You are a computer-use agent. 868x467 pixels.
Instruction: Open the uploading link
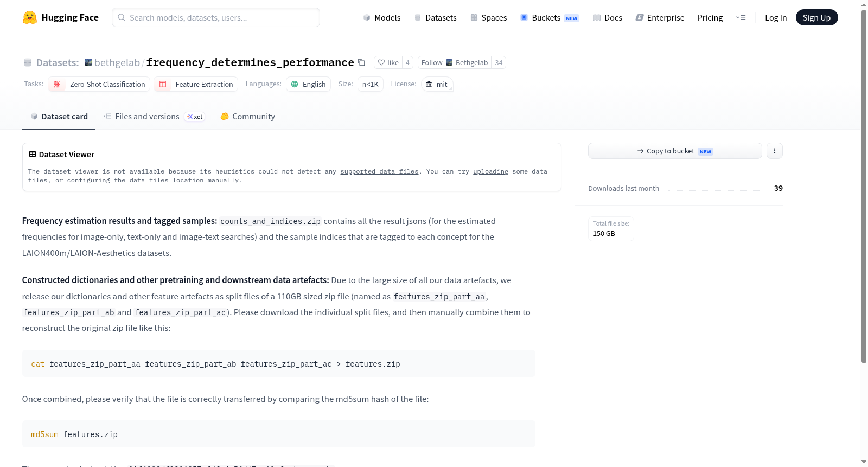coord(490,171)
